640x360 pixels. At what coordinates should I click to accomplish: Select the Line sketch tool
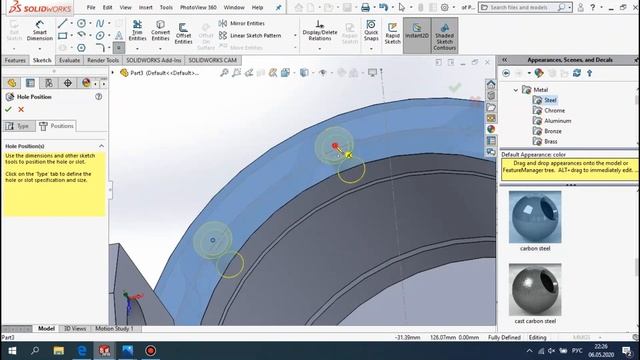coord(62,24)
